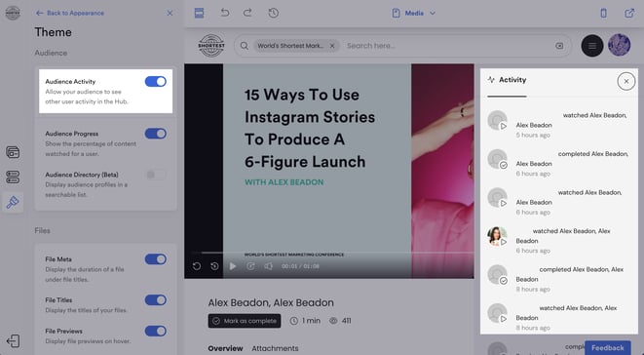This screenshot has width=644, height=355.
Task: Open the layout sections icon in toolbar
Action: (199, 13)
